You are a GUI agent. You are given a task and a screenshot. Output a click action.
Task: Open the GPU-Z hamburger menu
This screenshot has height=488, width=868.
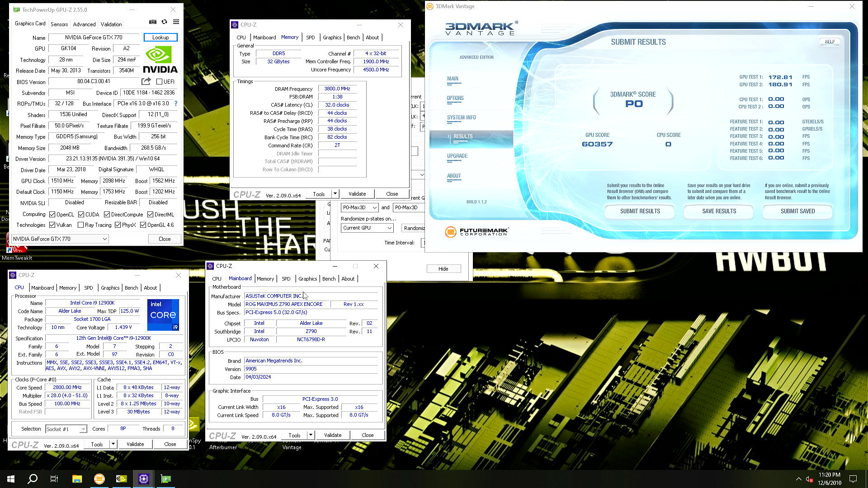tap(176, 22)
